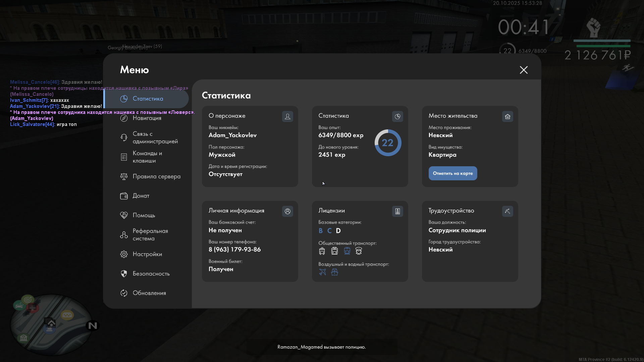This screenshot has height=362, width=644.
Task: Click the level 22 circular progress ring
Action: pyautogui.click(x=388, y=143)
